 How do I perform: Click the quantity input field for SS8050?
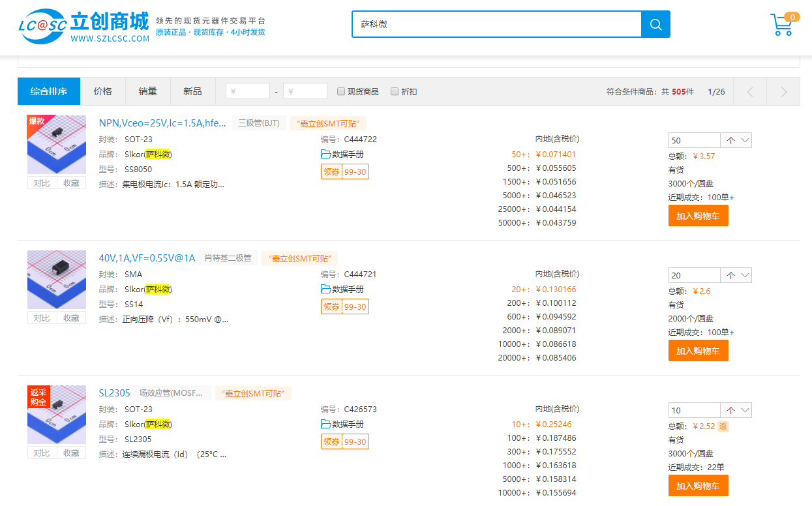(x=693, y=140)
